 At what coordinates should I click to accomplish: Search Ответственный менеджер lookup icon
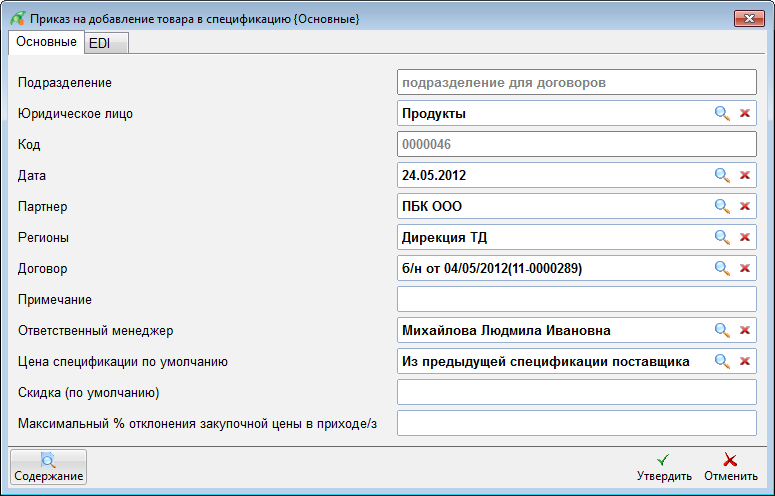[x=721, y=330]
